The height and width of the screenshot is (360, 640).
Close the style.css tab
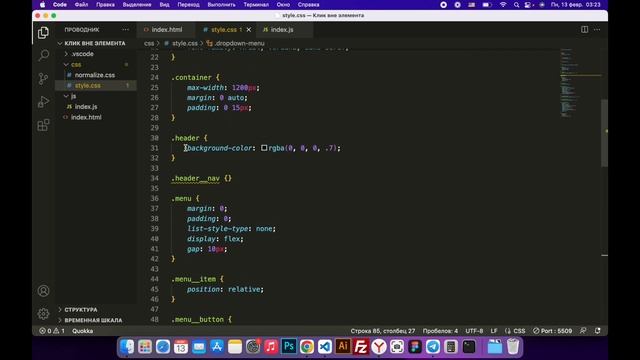[249, 29]
